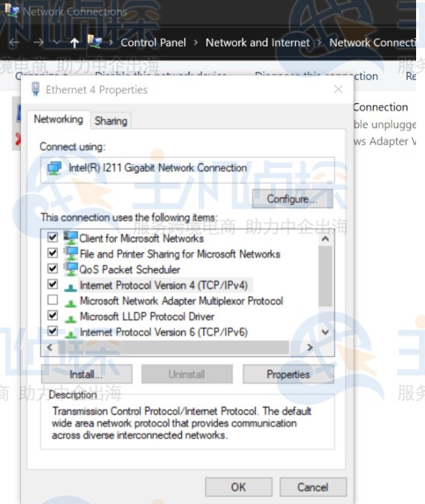
Task: Click vertical scrollbar down arrow in items list
Action: [x=325, y=332]
